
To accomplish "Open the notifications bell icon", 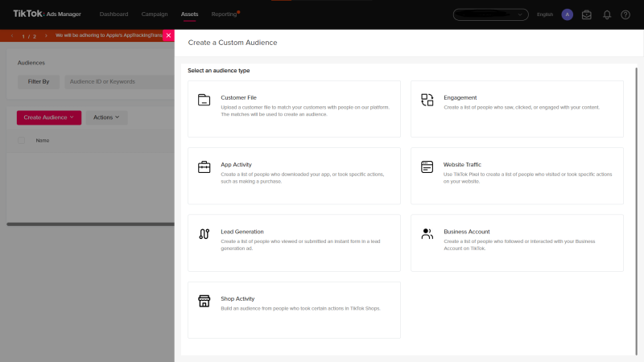I will (x=607, y=14).
